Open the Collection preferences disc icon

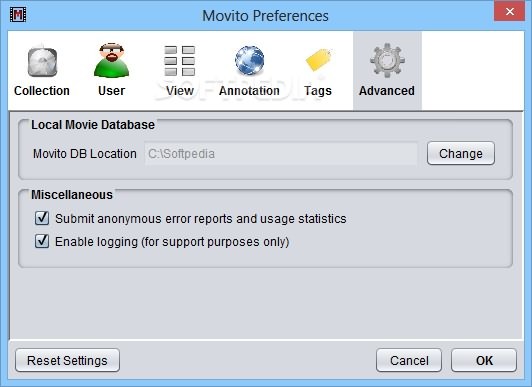[x=42, y=61]
